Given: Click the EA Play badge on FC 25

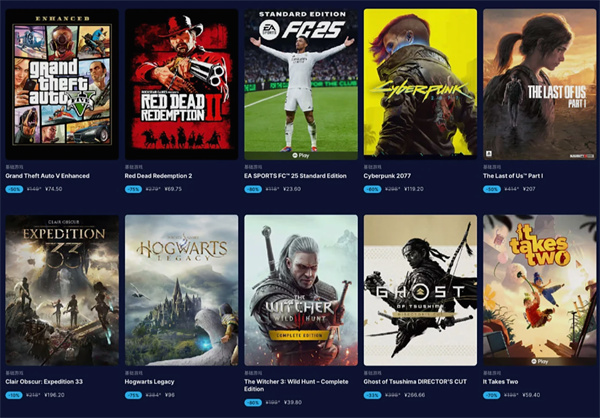Looking at the screenshot, I should tap(301, 155).
